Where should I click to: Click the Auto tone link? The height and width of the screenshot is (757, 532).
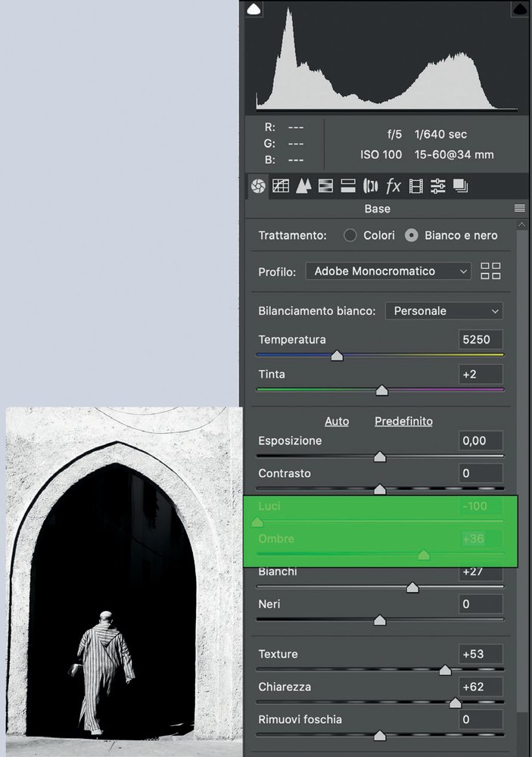(x=337, y=421)
